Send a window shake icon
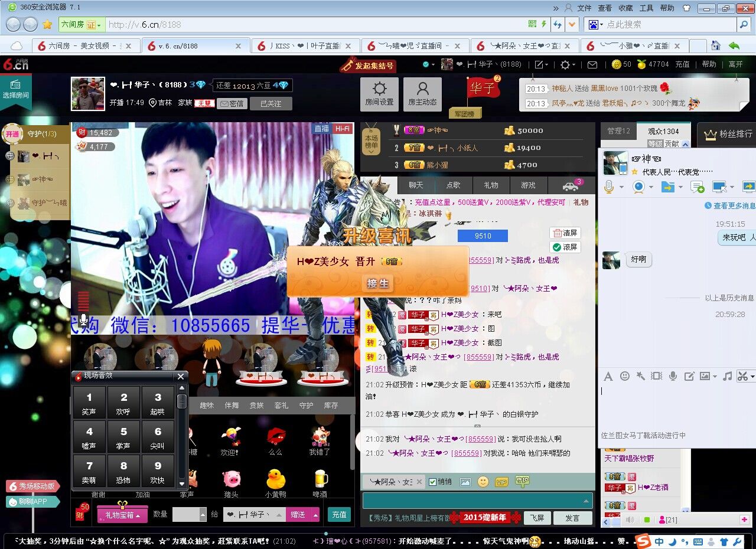756x549 pixels. 656,376
